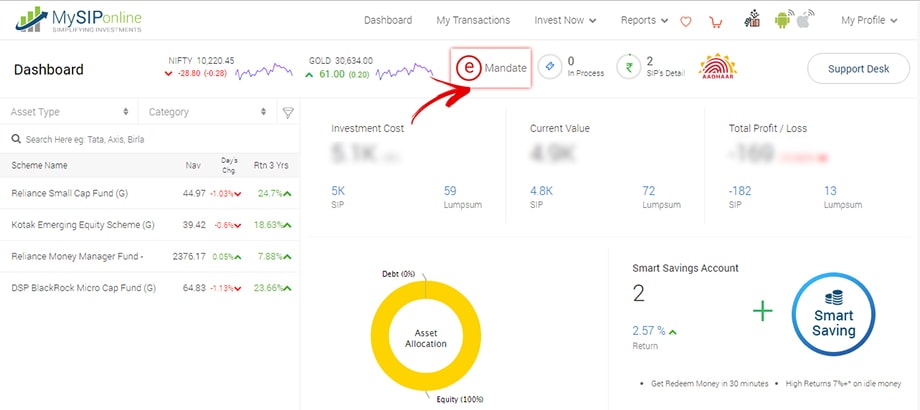Select Reliance Money Manager Fund row

coord(150,256)
